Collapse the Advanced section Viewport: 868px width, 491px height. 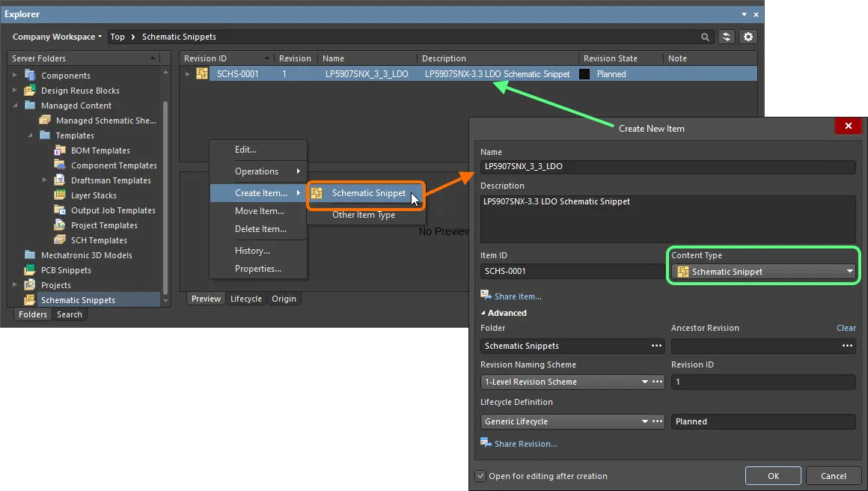click(x=483, y=313)
